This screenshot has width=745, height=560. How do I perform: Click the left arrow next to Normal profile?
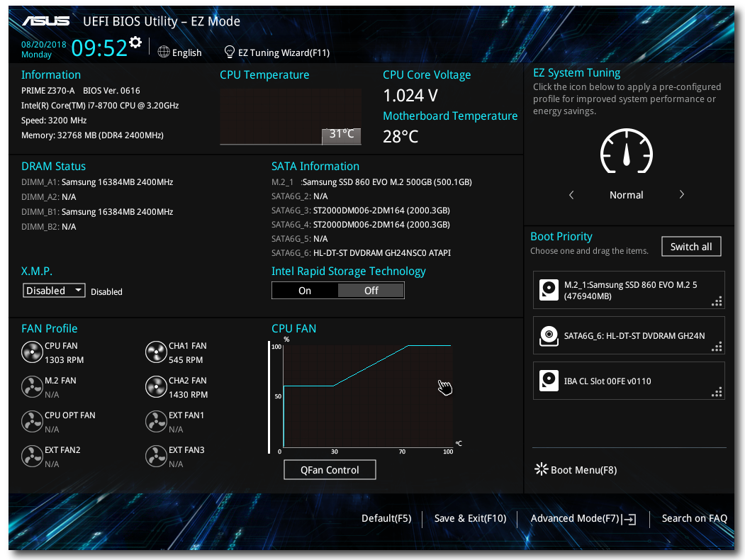coord(571,194)
